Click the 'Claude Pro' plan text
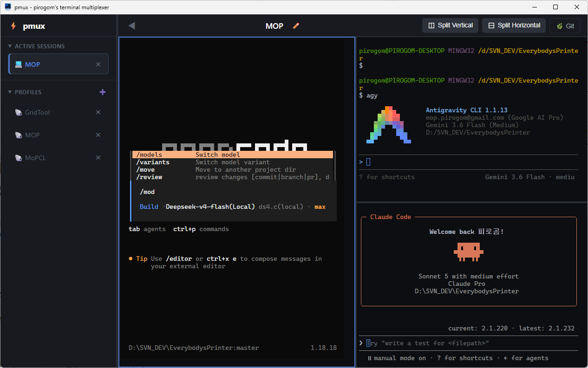The height and width of the screenshot is (368, 588). [467, 284]
